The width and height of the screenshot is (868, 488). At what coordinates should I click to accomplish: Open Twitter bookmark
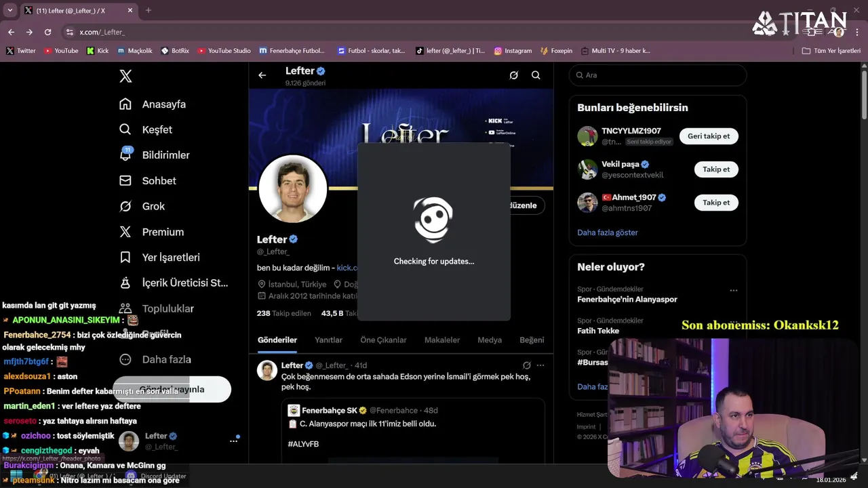click(x=20, y=51)
